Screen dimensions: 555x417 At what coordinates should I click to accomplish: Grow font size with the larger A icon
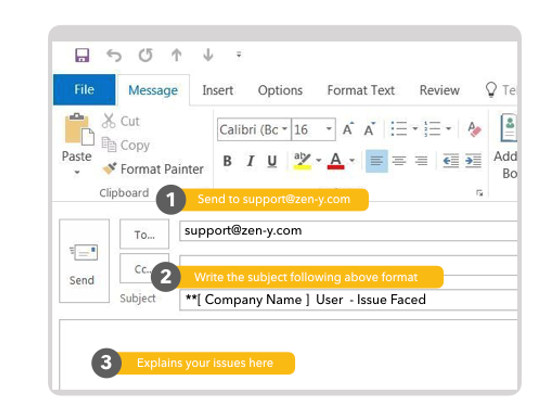click(x=348, y=129)
